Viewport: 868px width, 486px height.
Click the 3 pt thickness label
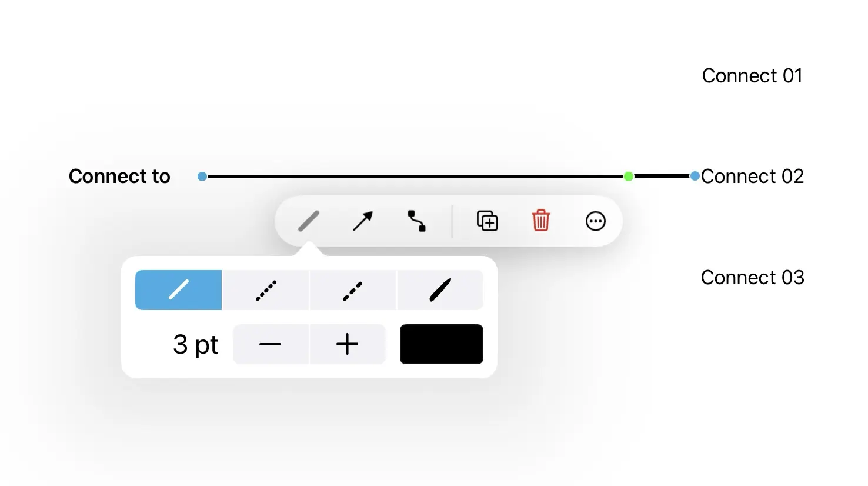tap(195, 344)
